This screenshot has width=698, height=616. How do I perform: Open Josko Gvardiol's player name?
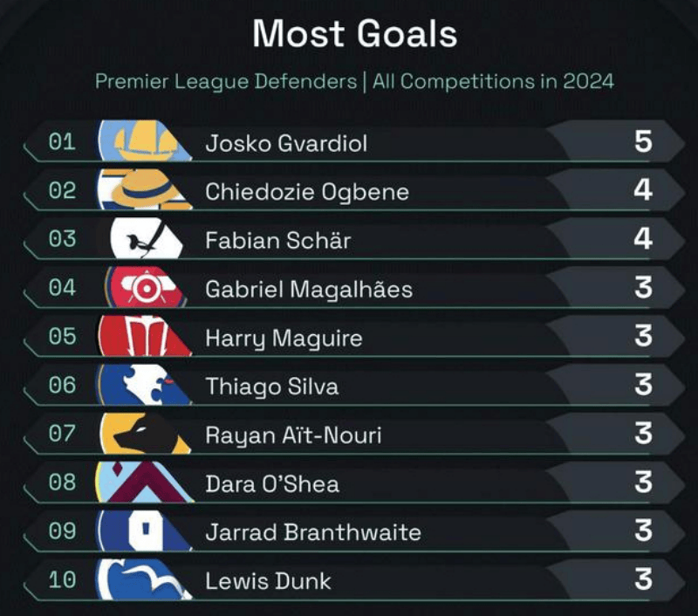click(286, 143)
